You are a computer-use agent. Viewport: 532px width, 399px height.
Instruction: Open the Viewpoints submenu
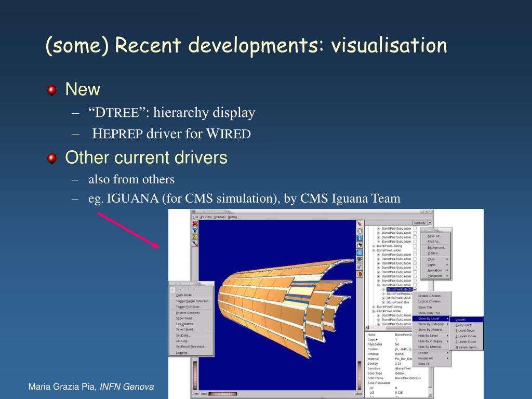tap(436, 276)
